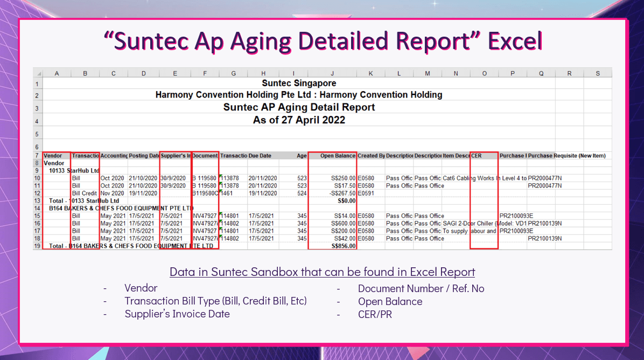Click the 'Open Balance' bullet below the table
This screenshot has width=644, height=360.
click(x=390, y=302)
